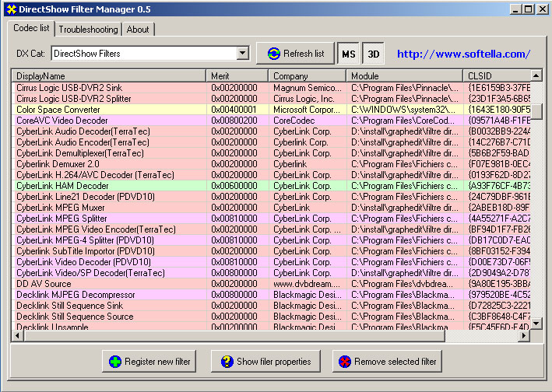Select Cyberlink SubTitle Importor (PDVD10) row

(271, 251)
